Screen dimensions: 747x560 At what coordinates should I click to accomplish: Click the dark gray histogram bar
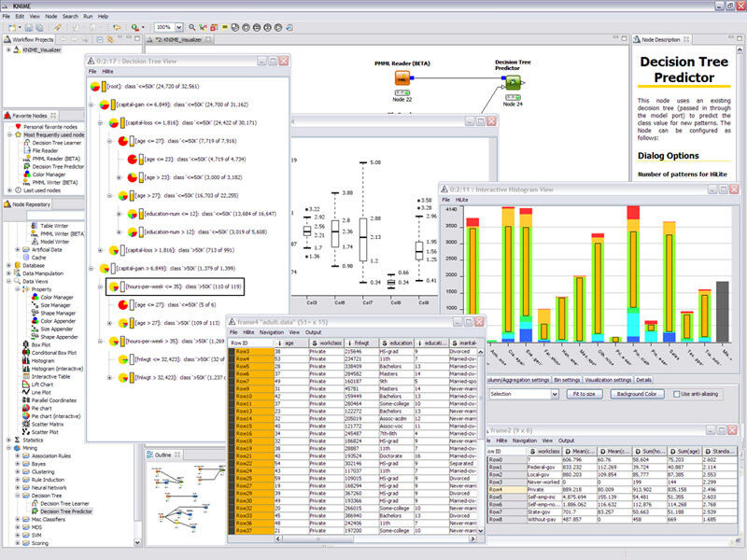723,312
